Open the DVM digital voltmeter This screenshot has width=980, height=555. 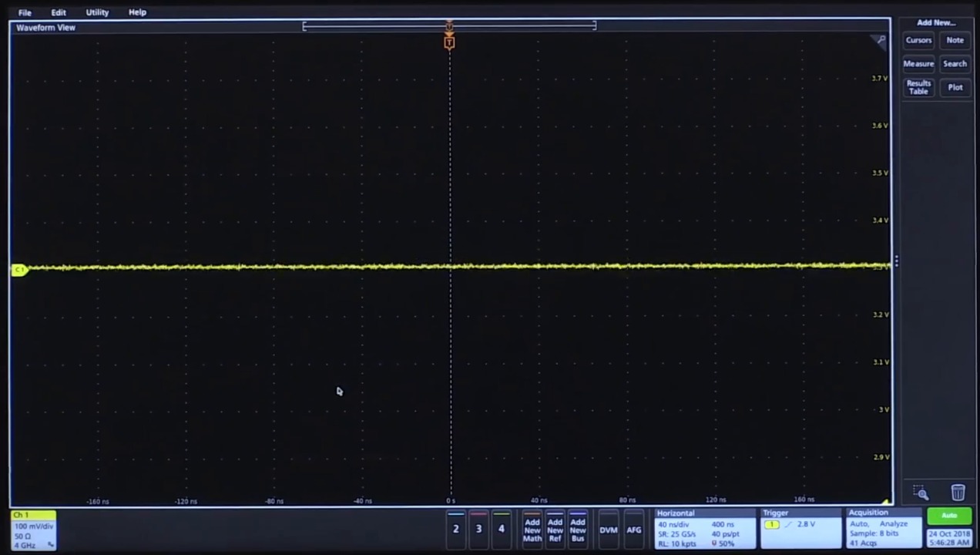(609, 530)
